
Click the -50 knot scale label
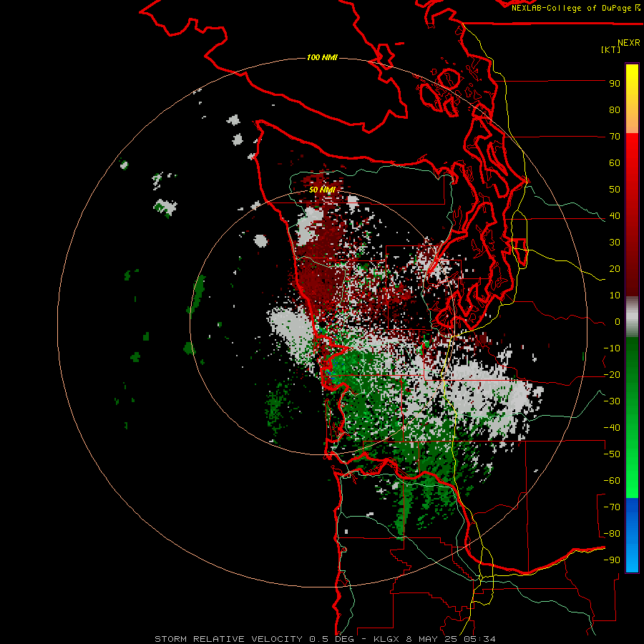tap(612, 454)
